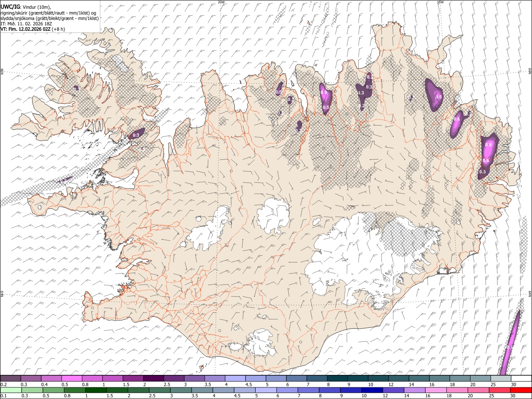The width and height of the screenshot is (532, 399).
Task: Pick the grey-teal 16 swatch on snow scale
Action: [x=439, y=378]
